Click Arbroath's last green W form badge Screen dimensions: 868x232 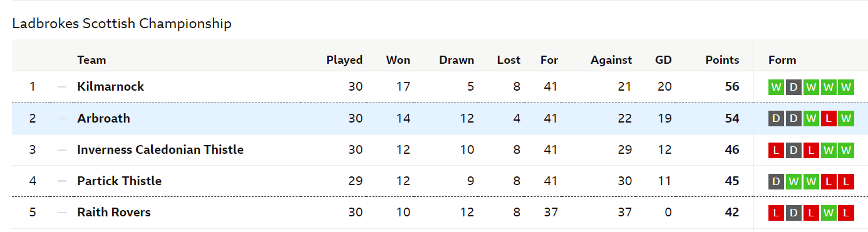[846, 118]
